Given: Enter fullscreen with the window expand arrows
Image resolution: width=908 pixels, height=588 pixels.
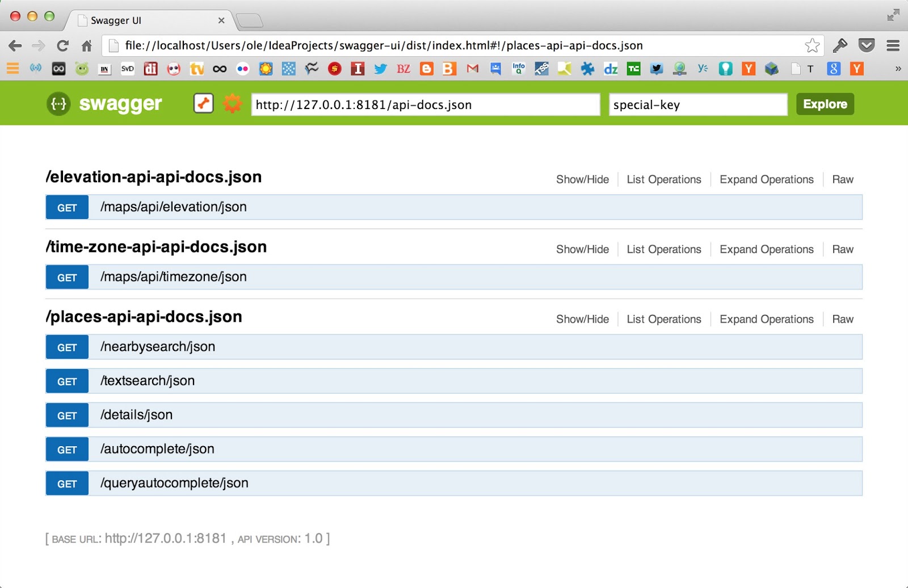Looking at the screenshot, I should point(893,15).
